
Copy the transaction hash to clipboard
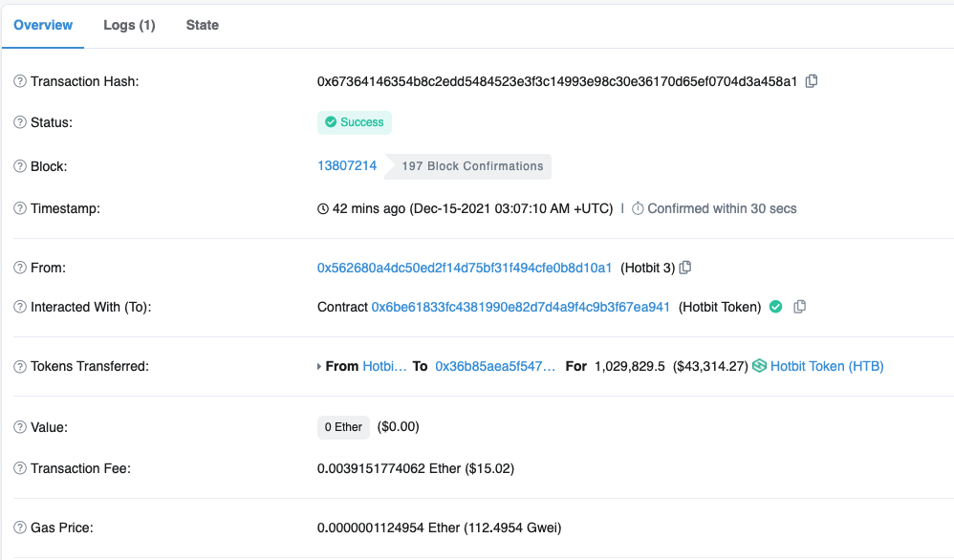pos(812,81)
